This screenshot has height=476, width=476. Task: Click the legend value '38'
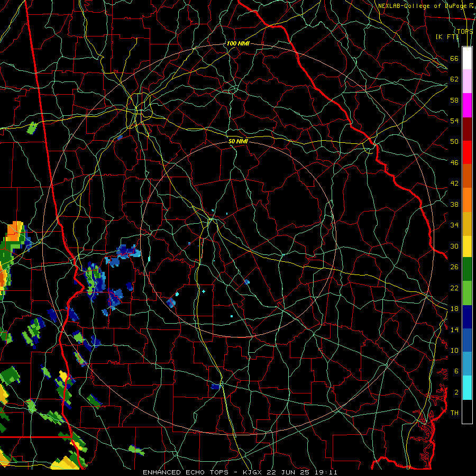pos(454,204)
